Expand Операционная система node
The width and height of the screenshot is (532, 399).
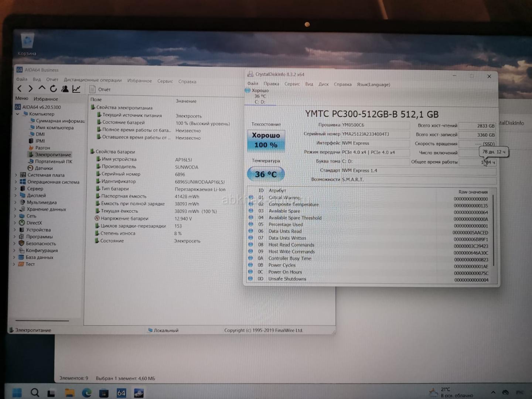(16, 182)
